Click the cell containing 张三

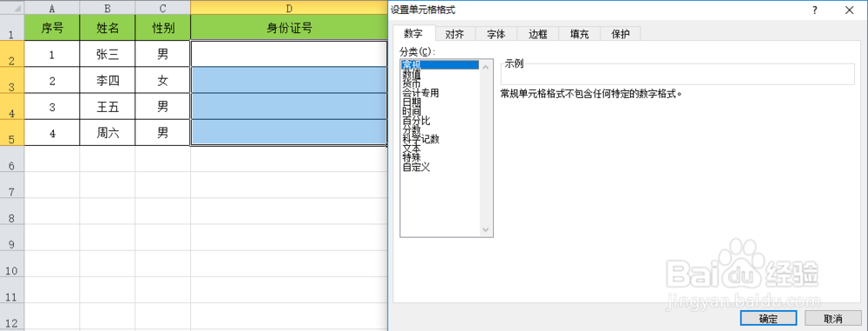coord(108,55)
